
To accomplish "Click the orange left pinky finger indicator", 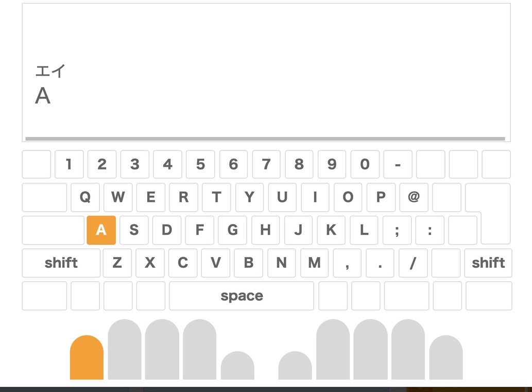I will (87, 357).
